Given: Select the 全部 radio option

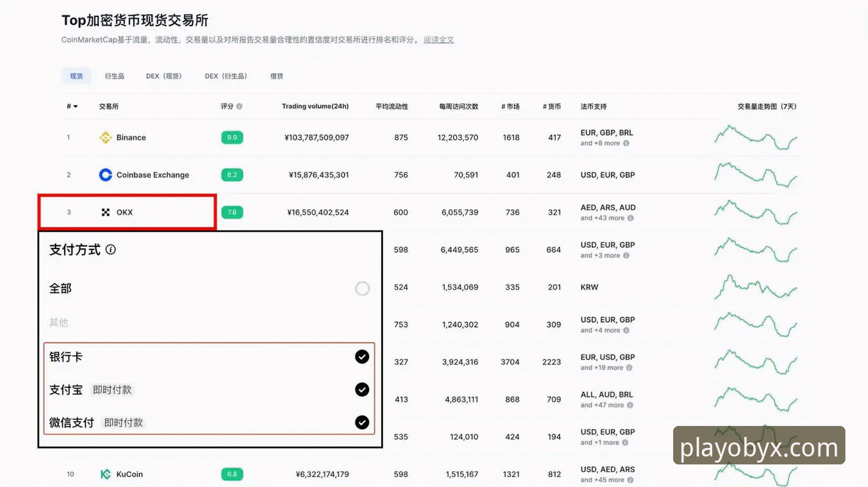Looking at the screenshot, I should click(x=362, y=288).
